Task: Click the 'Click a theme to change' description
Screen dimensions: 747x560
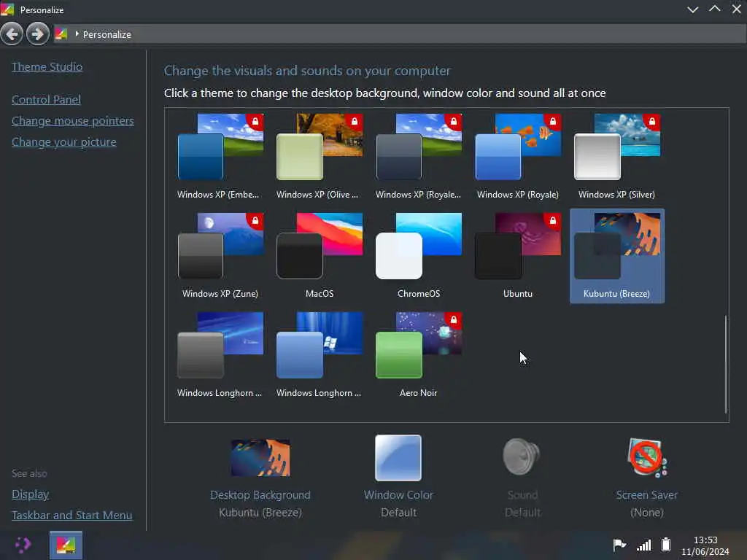Action: pos(384,93)
